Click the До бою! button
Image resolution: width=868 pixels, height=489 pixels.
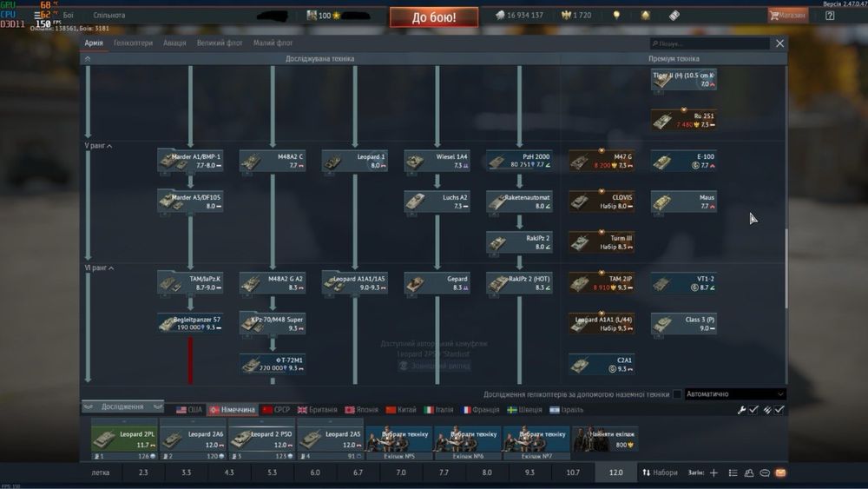434,17
